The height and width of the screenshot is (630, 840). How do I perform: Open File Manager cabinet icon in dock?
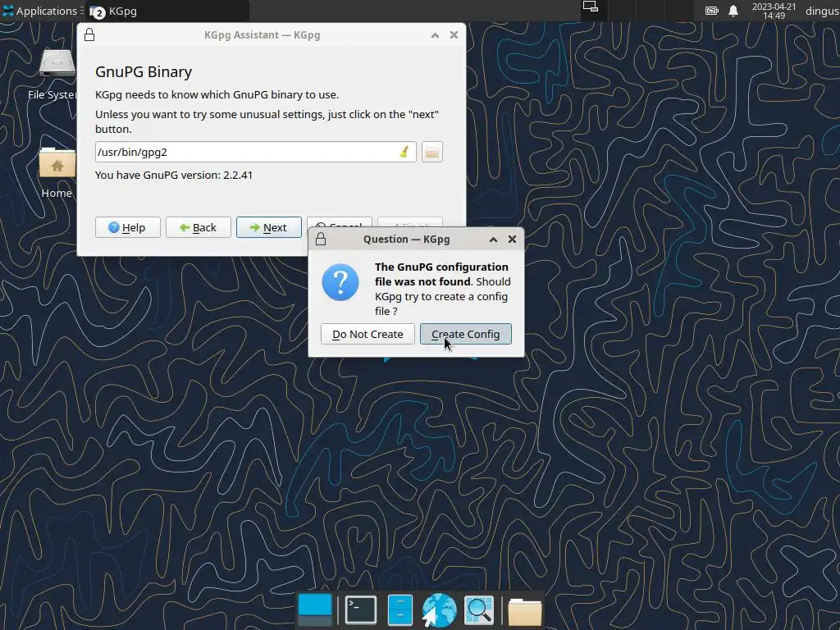399,609
